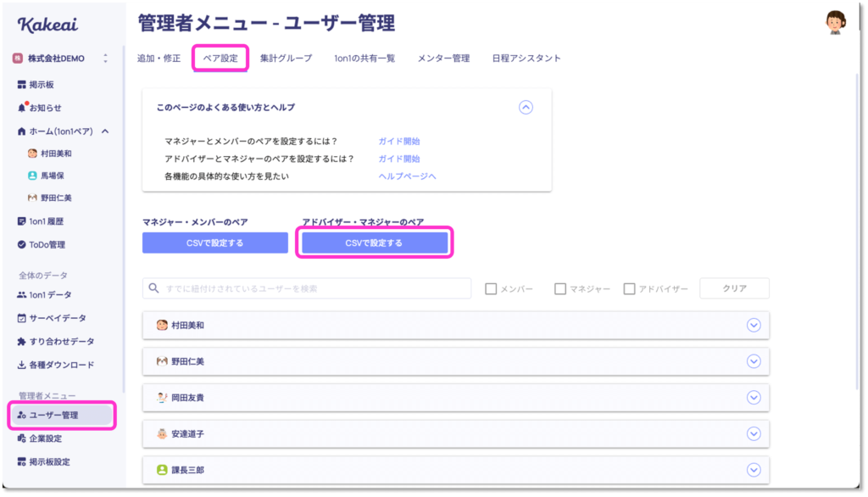Click the 課長三郎 name text
Screen dimensions: 868x497
point(187,470)
